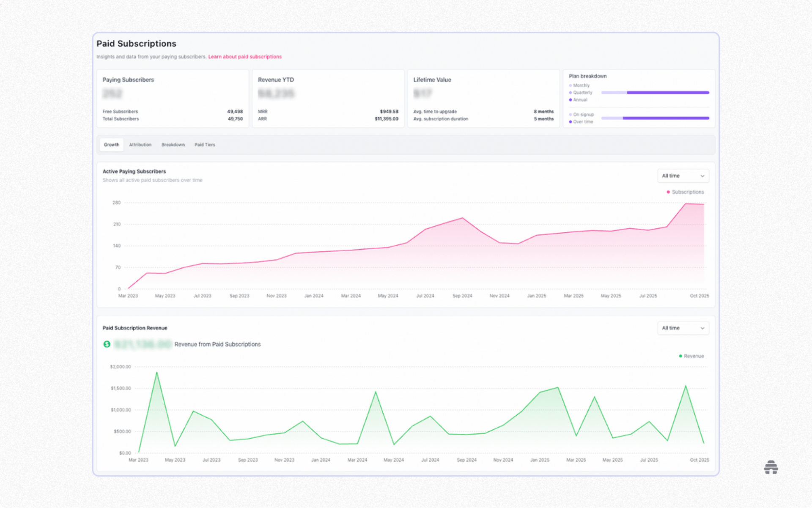Click the Over time legend dot

(x=571, y=122)
